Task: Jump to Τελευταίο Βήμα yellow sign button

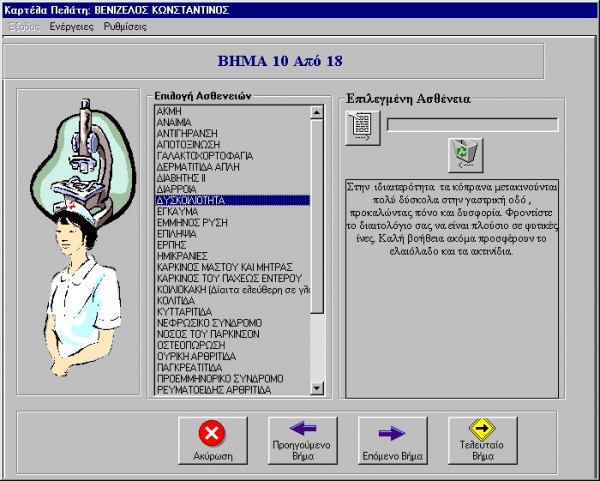Action: [482, 438]
